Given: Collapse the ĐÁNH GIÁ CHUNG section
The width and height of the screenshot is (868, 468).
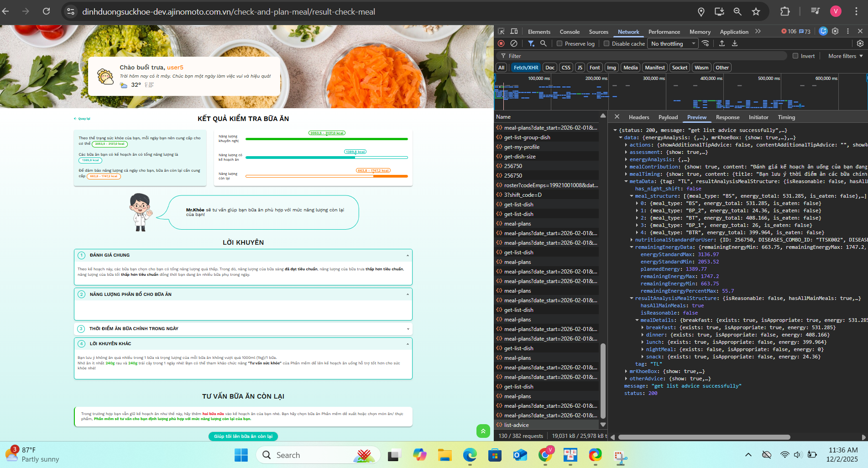Looking at the screenshot, I should 408,255.
